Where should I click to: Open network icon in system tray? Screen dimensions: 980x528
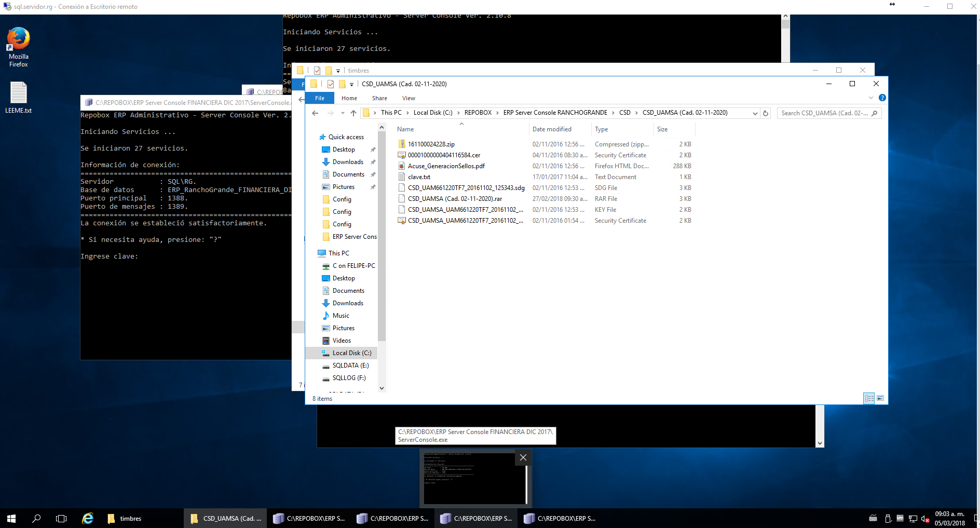coord(913,519)
